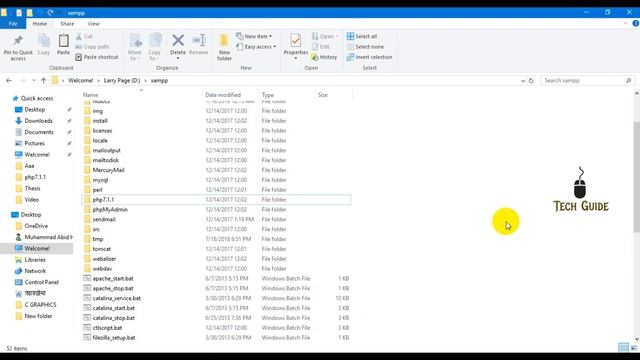The image size is (640, 360).
Task: Switch to the View tab
Action: point(93,24)
